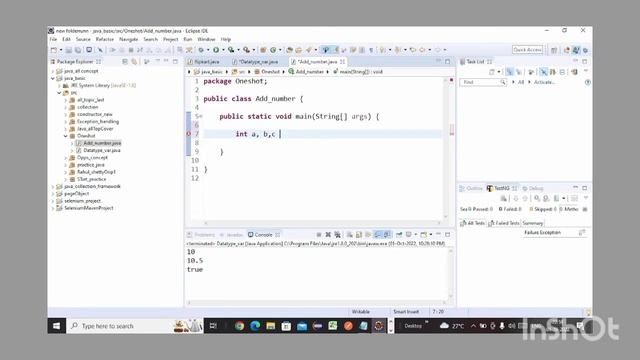Expand the Oops_concept package
The image size is (640, 360).
pyautogui.click(x=66, y=158)
